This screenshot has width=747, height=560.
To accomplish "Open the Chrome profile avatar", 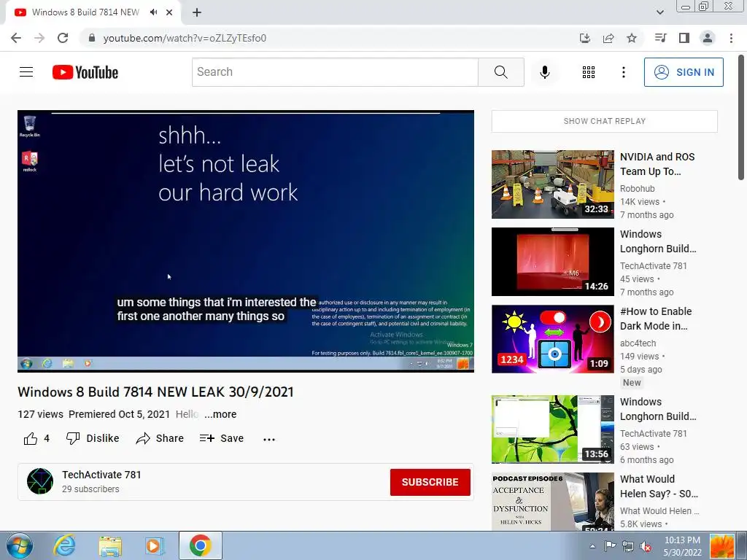I will tap(708, 38).
